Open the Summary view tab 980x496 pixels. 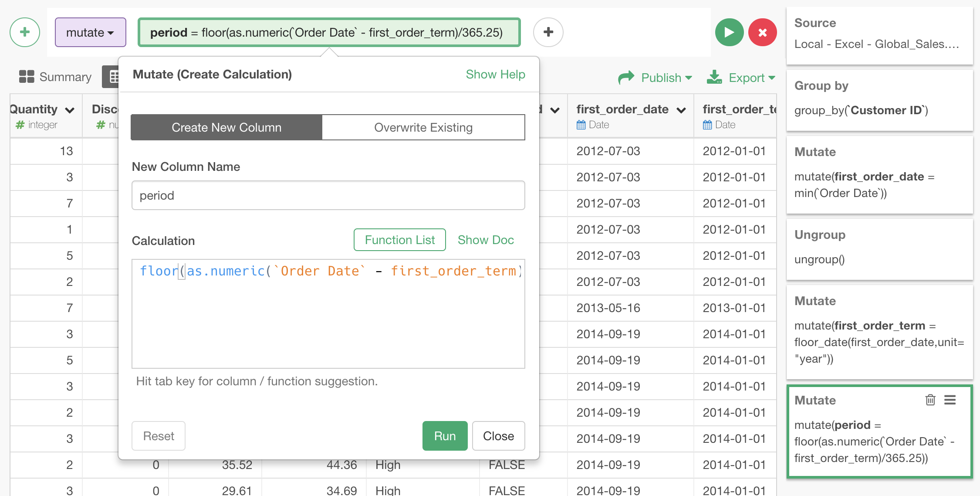pyautogui.click(x=55, y=77)
